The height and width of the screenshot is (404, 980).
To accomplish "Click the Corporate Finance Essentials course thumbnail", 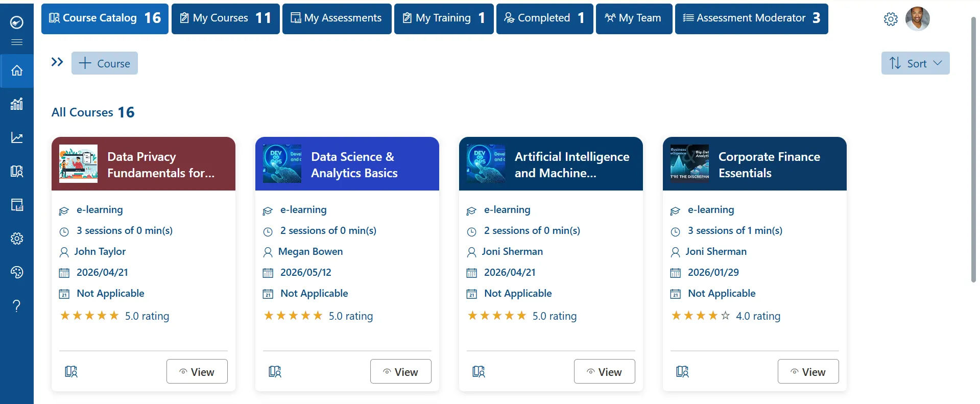I will pos(689,164).
